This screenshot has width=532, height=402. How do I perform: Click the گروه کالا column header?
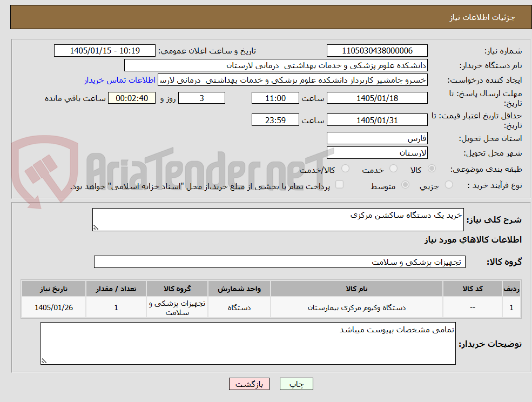tap(177, 289)
